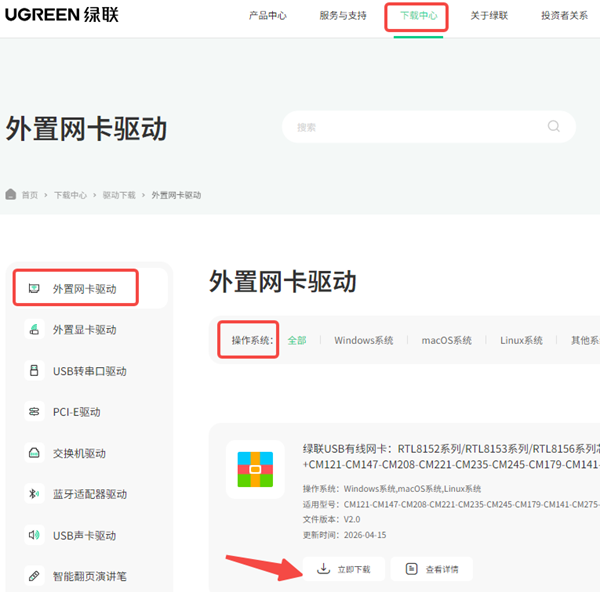Click the colorful archive file thumbnail
This screenshot has width=600, height=592.
255,469
